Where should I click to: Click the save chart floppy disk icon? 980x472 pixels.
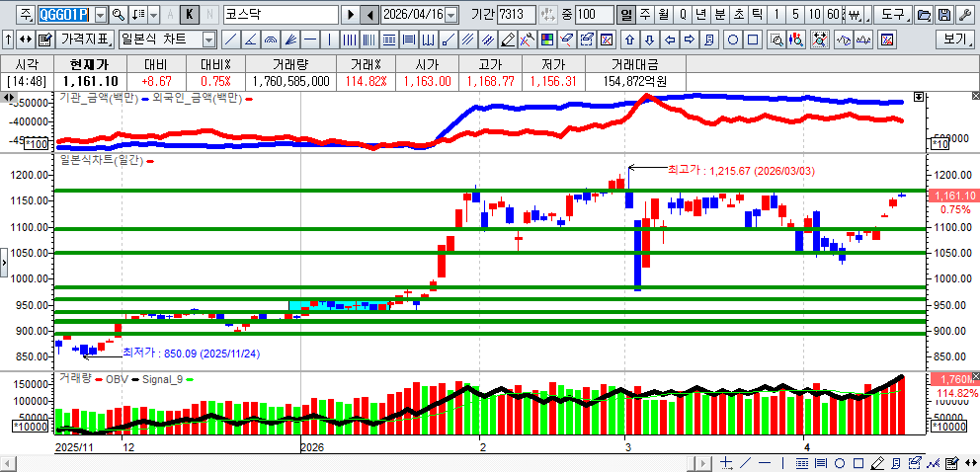(x=945, y=15)
